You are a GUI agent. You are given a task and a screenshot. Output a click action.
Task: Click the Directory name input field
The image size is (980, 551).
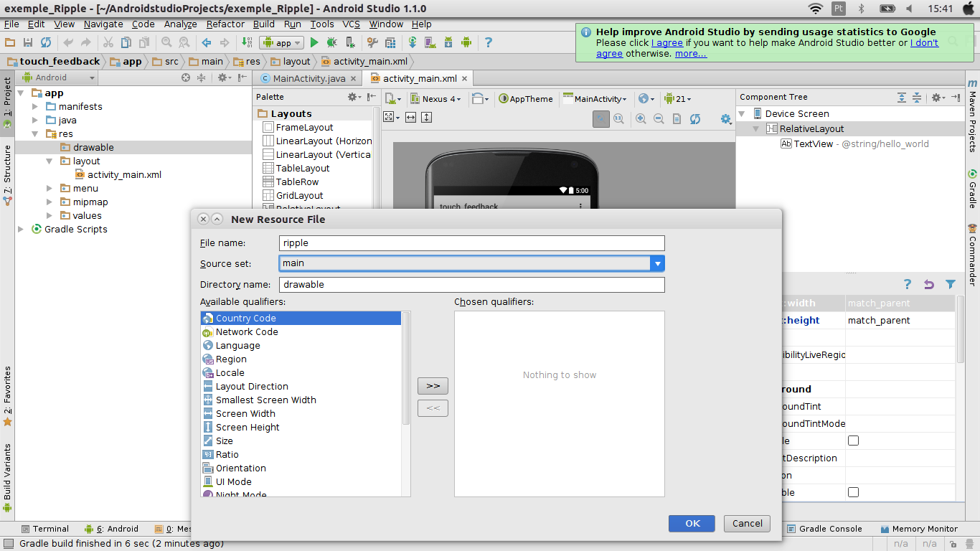pyautogui.click(x=472, y=285)
